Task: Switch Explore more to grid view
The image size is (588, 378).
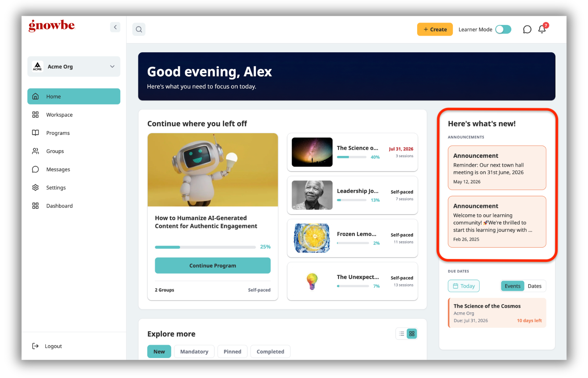Action: (x=412, y=334)
